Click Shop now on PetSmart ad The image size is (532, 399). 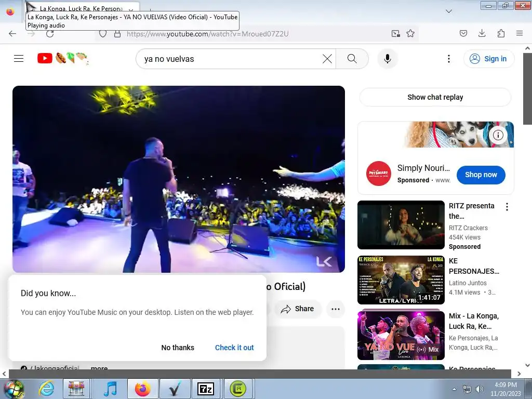pyautogui.click(x=481, y=175)
